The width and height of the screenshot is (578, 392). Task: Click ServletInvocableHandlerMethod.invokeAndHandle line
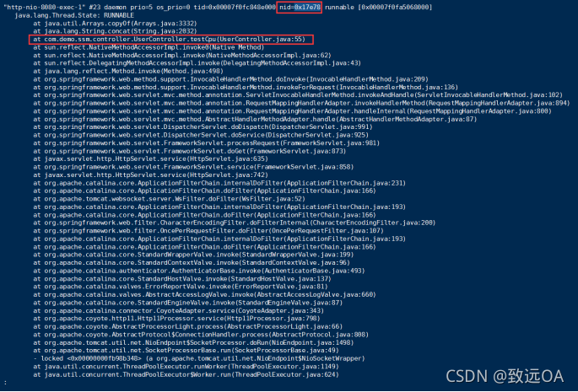coord(298,95)
